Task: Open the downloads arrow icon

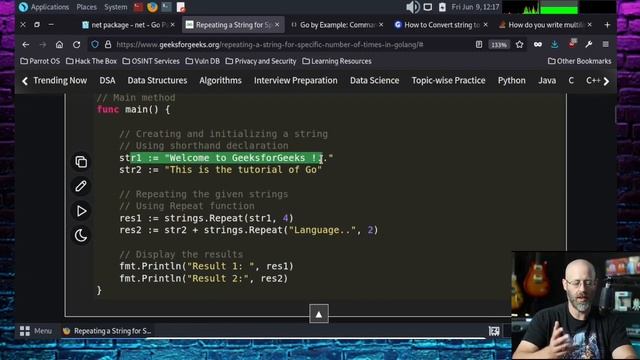Action: coord(554,44)
